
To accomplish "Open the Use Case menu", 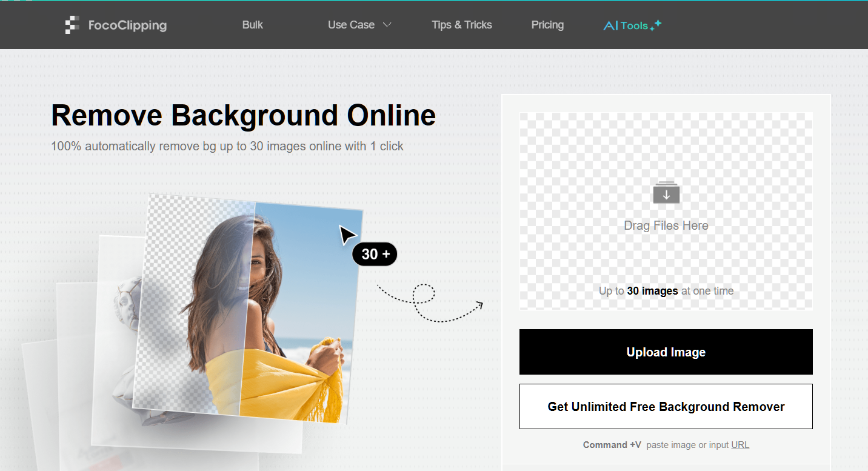I will [352, 25].
